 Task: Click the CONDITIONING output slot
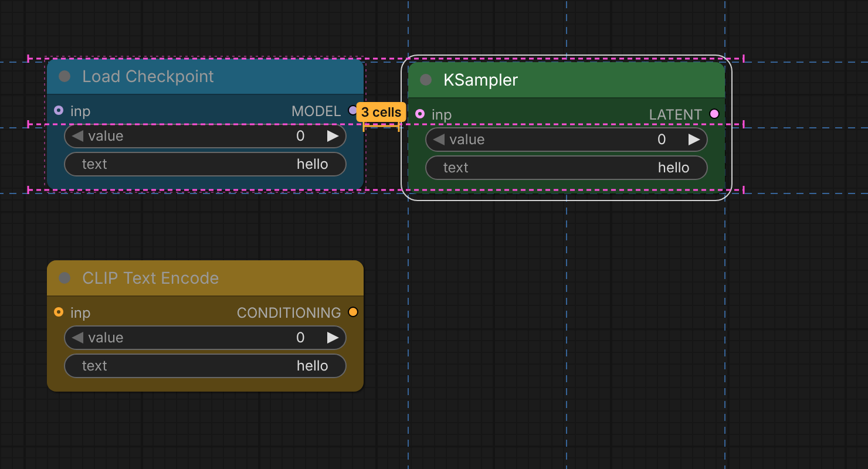[x=352, y=312]
